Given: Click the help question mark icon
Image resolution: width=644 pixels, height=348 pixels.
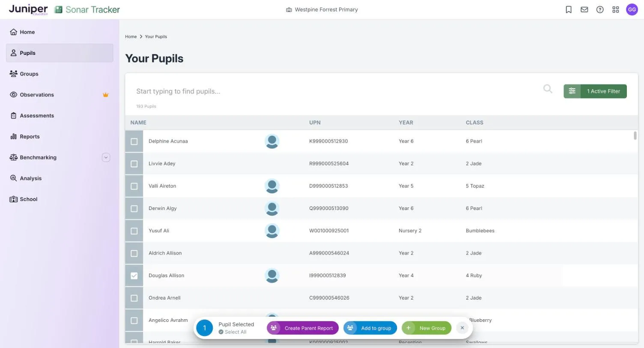Looking at the screenshot, I should click(x=600, y=9).
